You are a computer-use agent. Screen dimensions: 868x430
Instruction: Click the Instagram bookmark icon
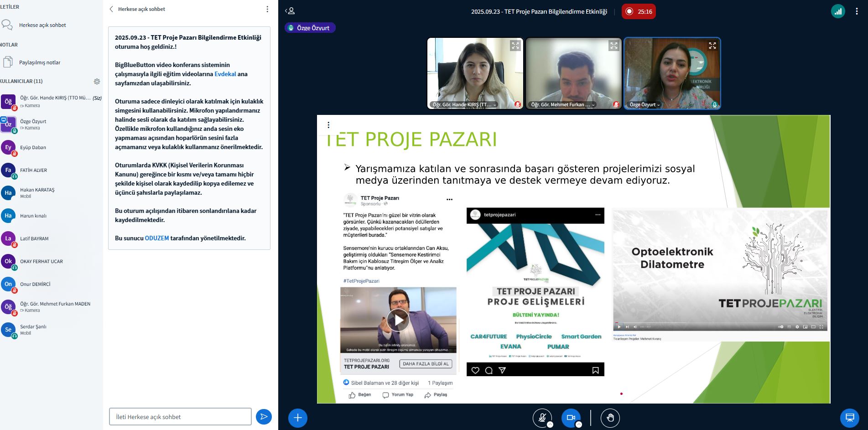click(595, 370)
